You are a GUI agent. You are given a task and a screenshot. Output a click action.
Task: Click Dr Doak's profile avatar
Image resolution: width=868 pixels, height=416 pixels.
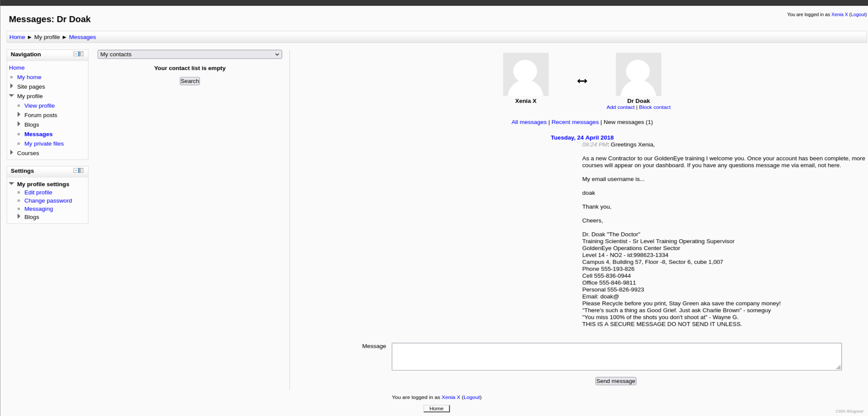pyautogui.click(x=638, y=75)
